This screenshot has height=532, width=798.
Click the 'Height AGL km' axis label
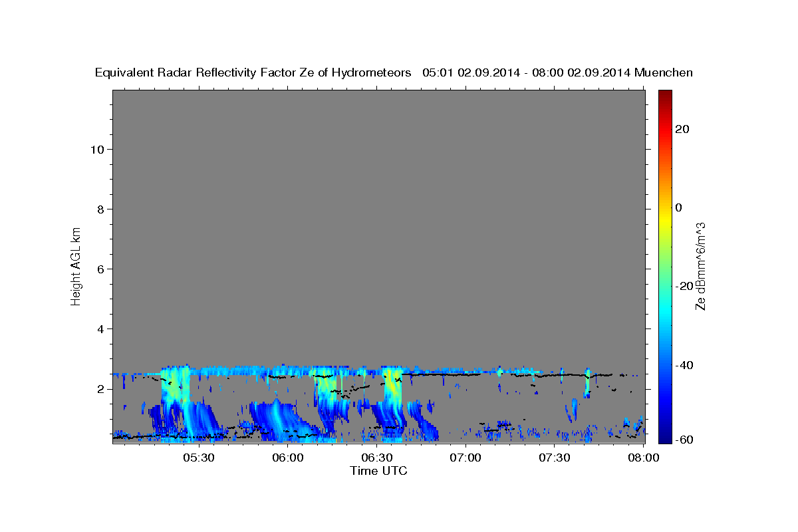click(76, 266)
